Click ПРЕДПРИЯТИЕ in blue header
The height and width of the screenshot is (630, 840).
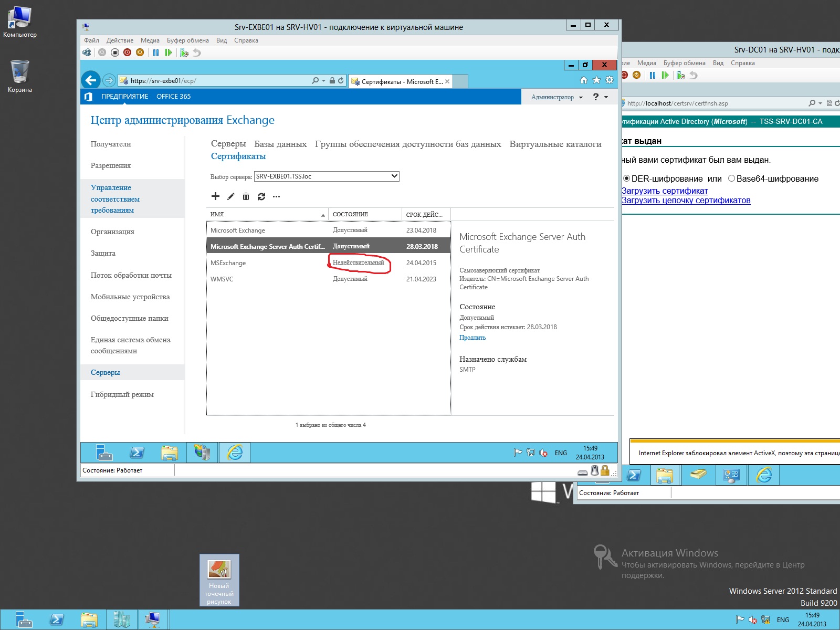click(124, 97)
